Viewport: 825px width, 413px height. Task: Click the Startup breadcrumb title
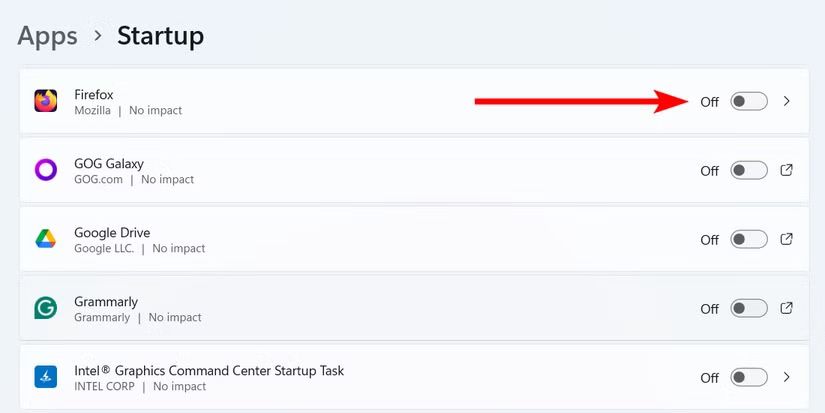coord(160,36)
